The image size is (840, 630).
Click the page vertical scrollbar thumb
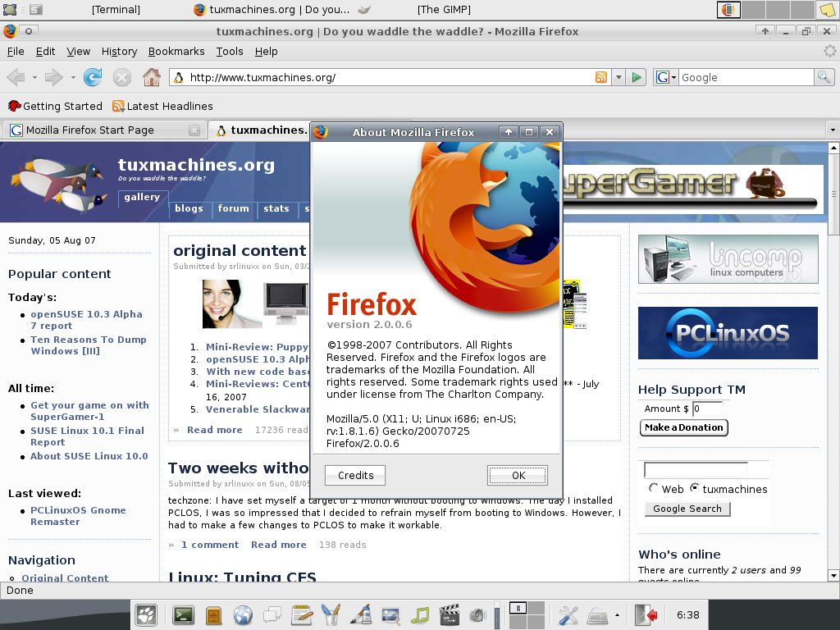click(833, 194)
